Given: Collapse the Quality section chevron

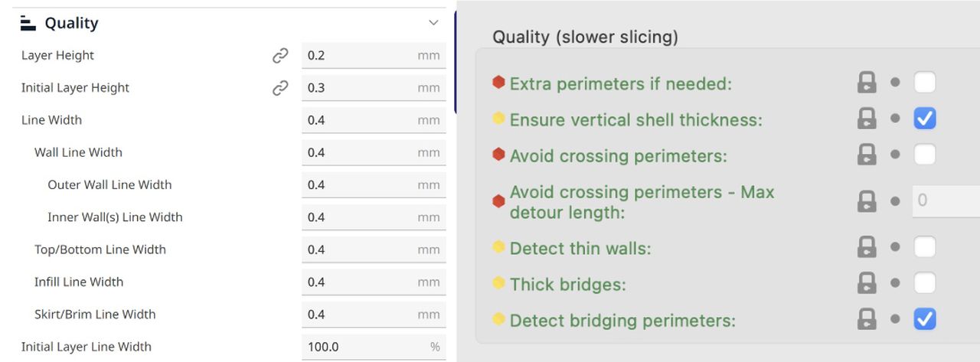Looking at the screenshot, I should coord(433,24).
